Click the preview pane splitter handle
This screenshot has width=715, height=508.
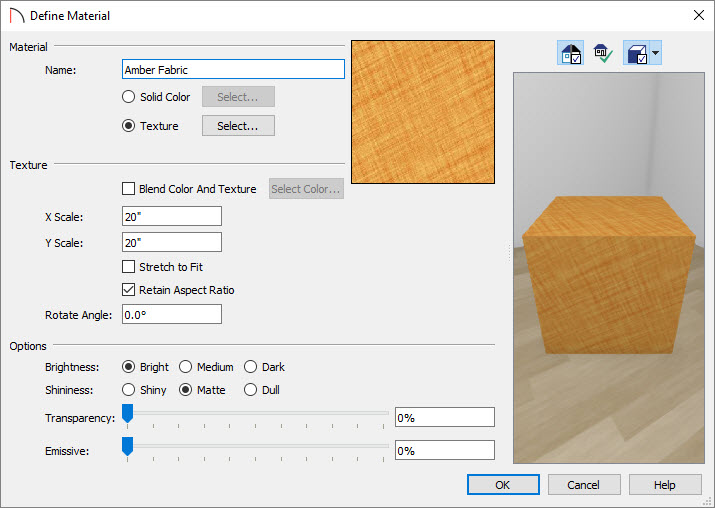coord(509,252)
